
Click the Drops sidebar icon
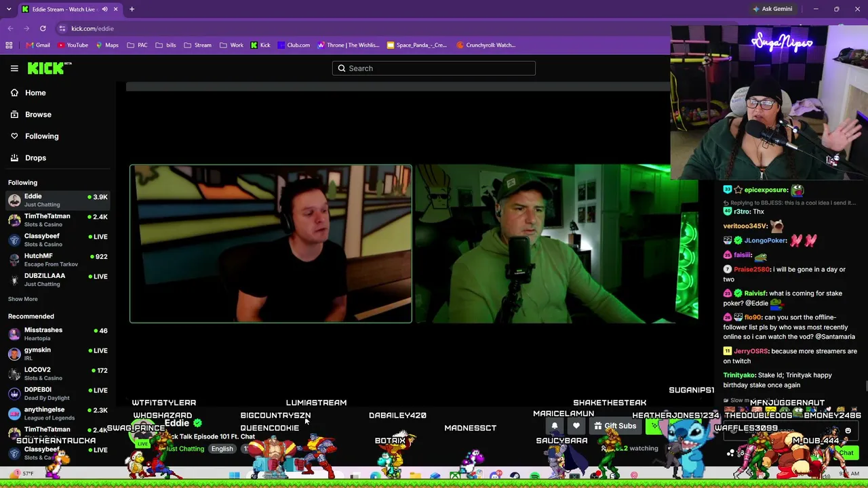pos(14,158)
